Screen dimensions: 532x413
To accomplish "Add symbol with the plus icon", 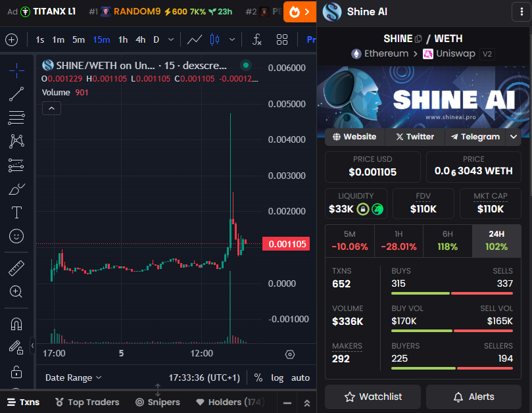I will click(12, 39).
